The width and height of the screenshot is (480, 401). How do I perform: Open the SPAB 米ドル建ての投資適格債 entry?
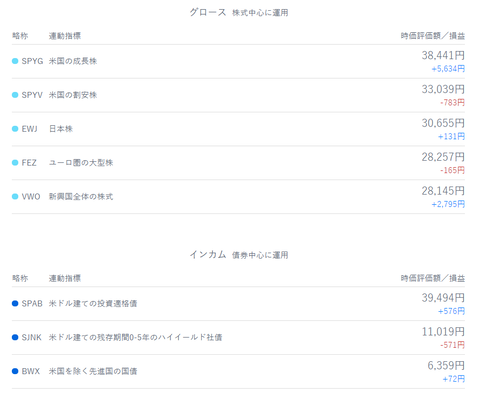(238, 304)
